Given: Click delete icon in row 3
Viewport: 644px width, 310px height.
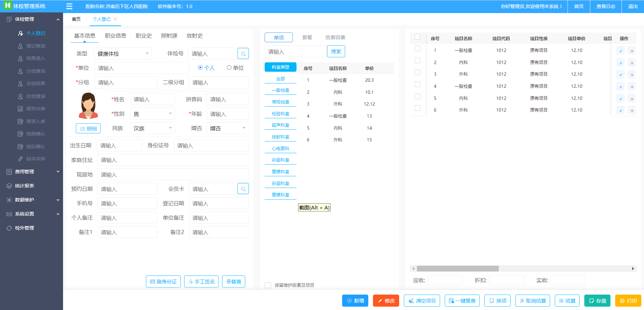Looking at the screenshot, I should tap(632, 75).
